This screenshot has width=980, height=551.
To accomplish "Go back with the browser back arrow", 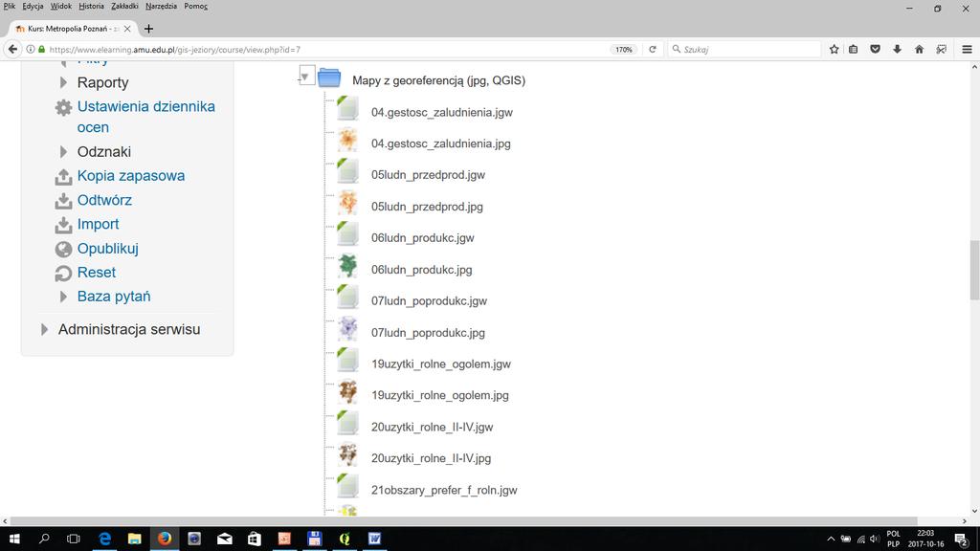I will pyautogui.click(x=12, y=50).
